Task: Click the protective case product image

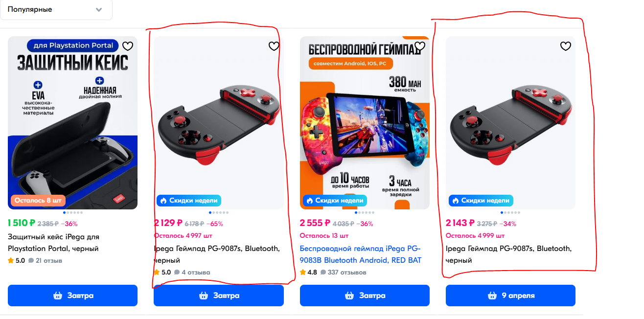Action: 72,123
